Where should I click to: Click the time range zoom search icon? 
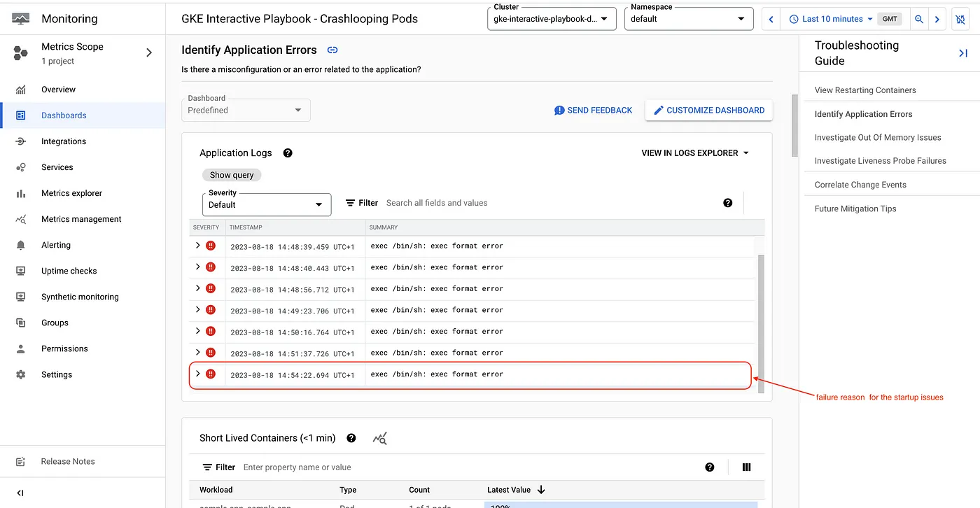tap(919, 19)
